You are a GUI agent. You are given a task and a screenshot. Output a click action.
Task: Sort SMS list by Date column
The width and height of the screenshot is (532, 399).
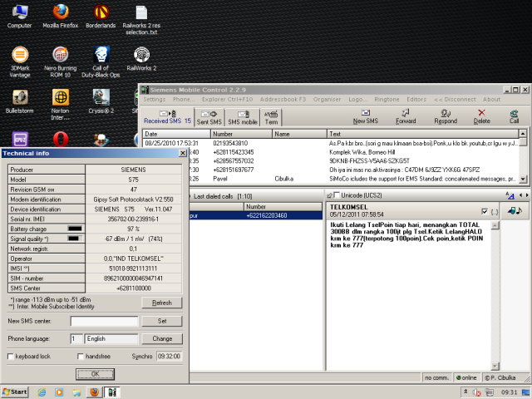(x=176, y=134)
